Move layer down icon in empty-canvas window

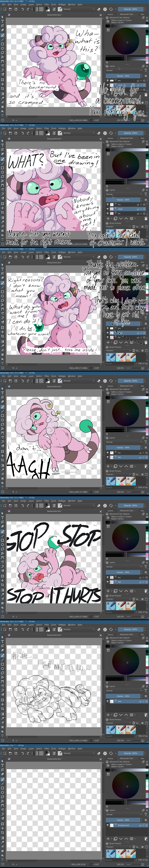click(121, 839)
